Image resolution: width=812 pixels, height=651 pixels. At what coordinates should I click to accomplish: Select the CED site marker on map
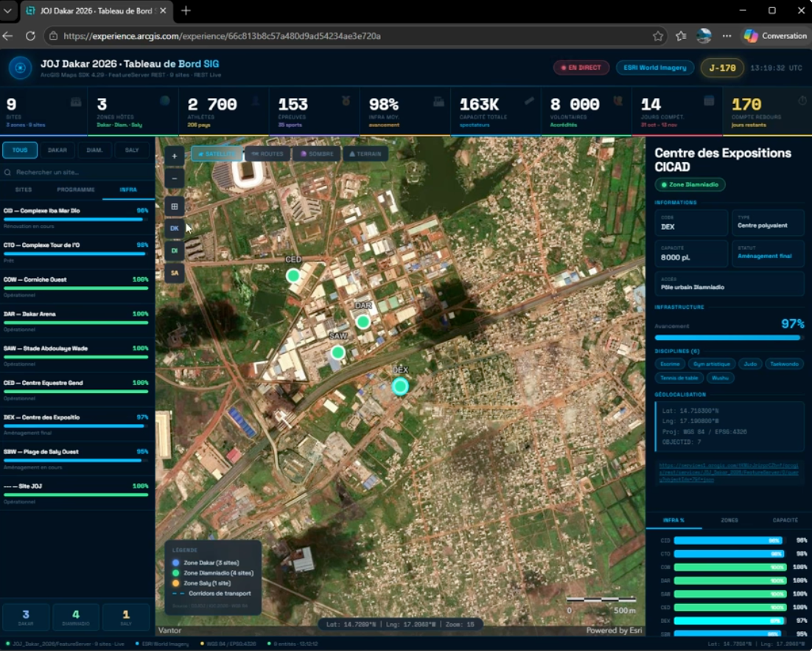[x=293, y=275]
